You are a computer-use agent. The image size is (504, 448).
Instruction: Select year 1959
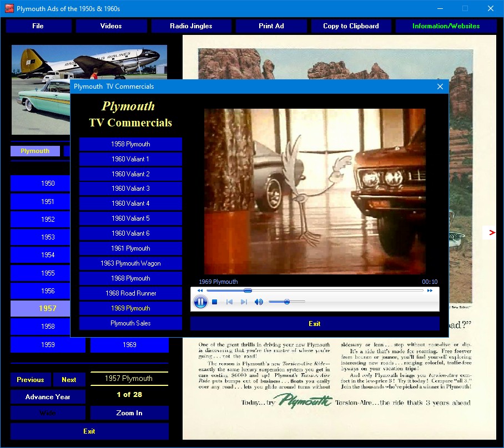(x=48, y=344)
